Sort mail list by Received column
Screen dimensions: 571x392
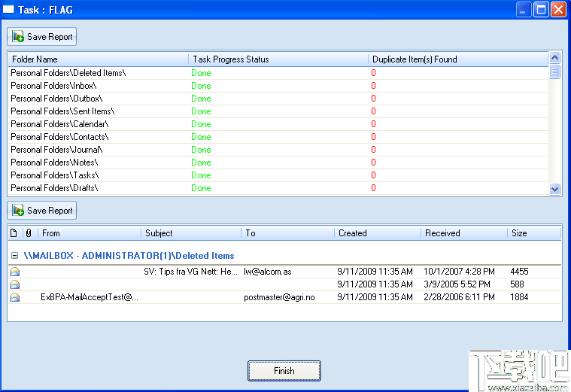(464, 233)
